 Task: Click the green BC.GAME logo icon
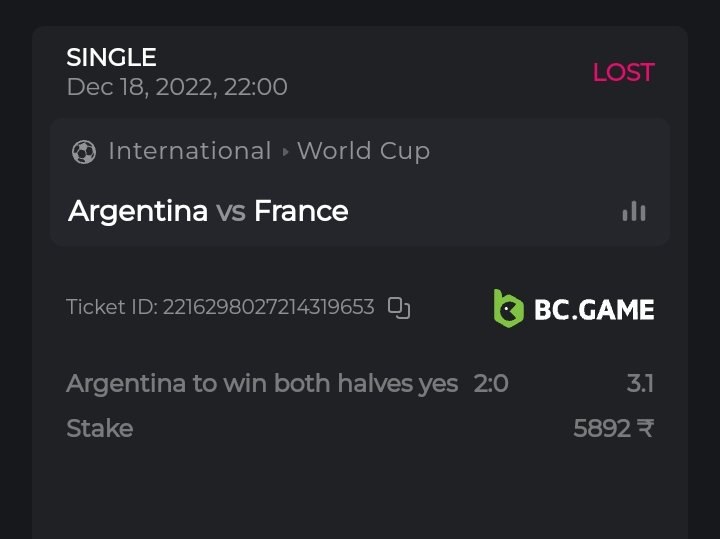pyautogui.click(x=508, y=308)
